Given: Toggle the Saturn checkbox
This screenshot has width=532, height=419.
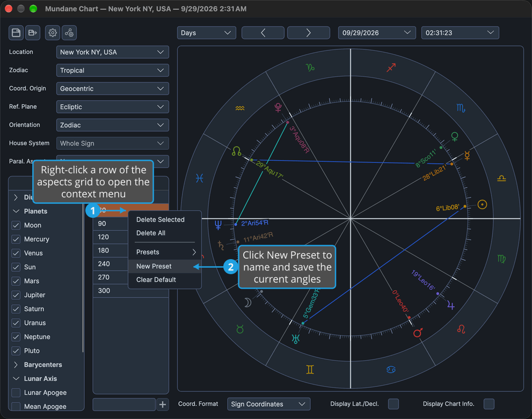Looking at the screenshot, I should 16,309.
